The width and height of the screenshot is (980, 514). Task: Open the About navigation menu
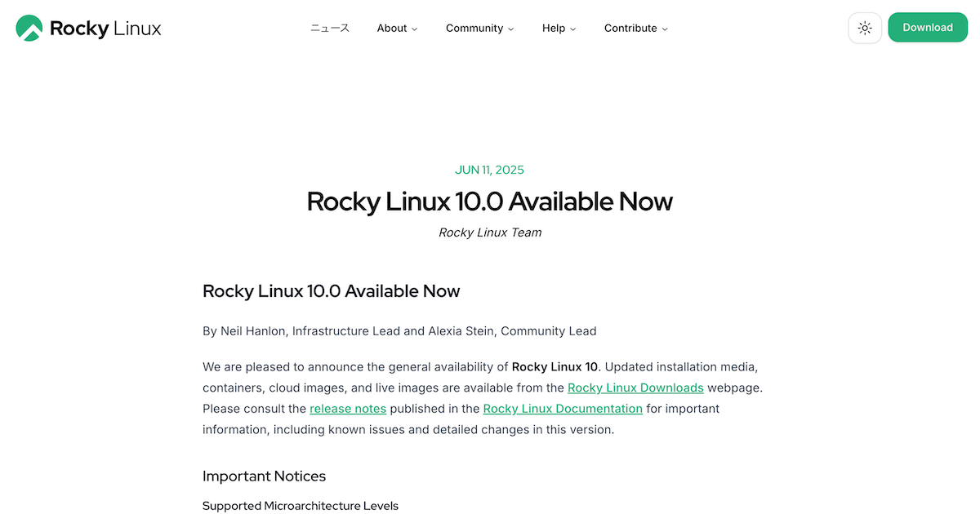click(x=392, y=28)
